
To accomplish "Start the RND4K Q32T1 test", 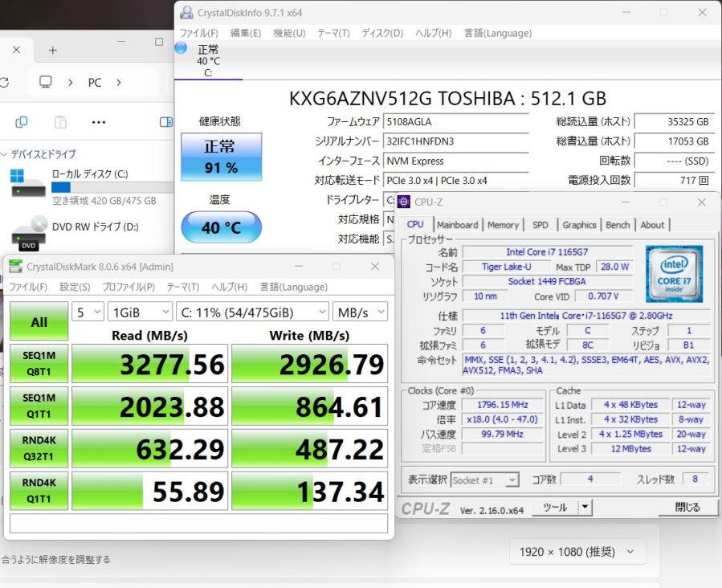I will [39, 448].
